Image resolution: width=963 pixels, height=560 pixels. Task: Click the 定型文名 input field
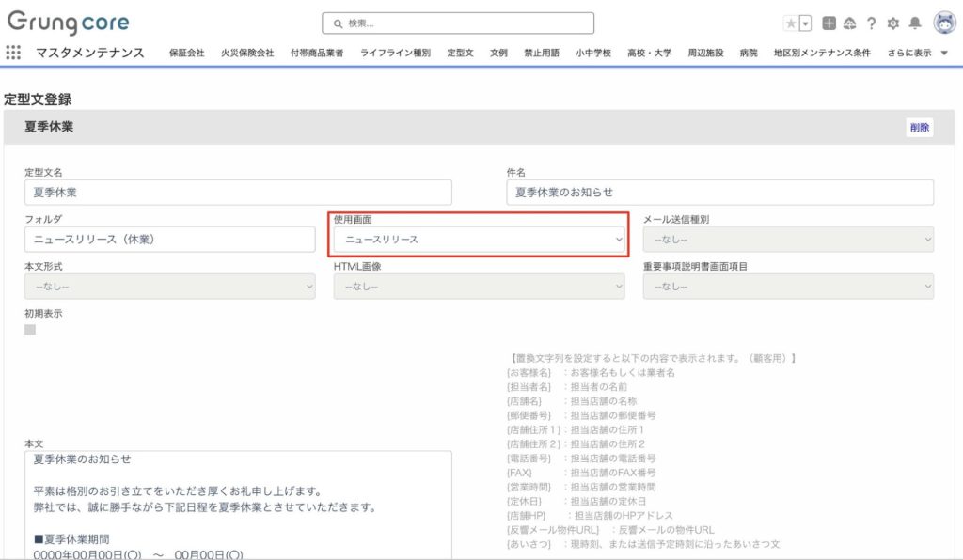tap(238, 193)
